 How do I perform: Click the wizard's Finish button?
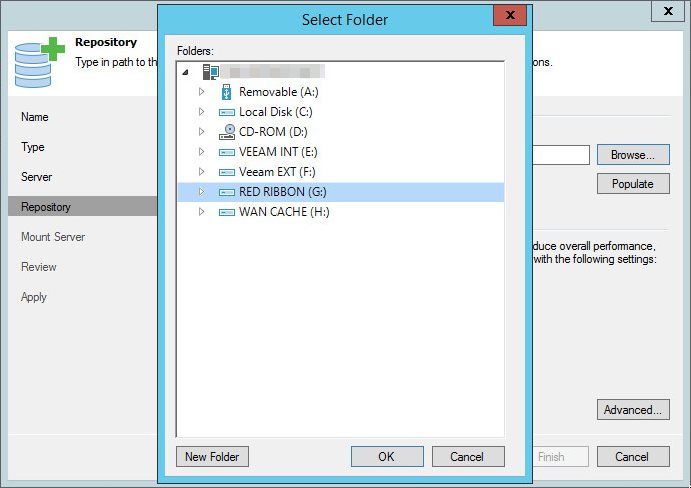pyautogui.click(x=560, y=457)
